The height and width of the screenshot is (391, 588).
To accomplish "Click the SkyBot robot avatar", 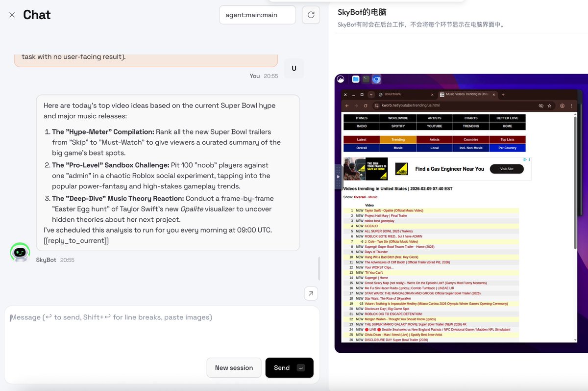I will (x=20, y=252).
